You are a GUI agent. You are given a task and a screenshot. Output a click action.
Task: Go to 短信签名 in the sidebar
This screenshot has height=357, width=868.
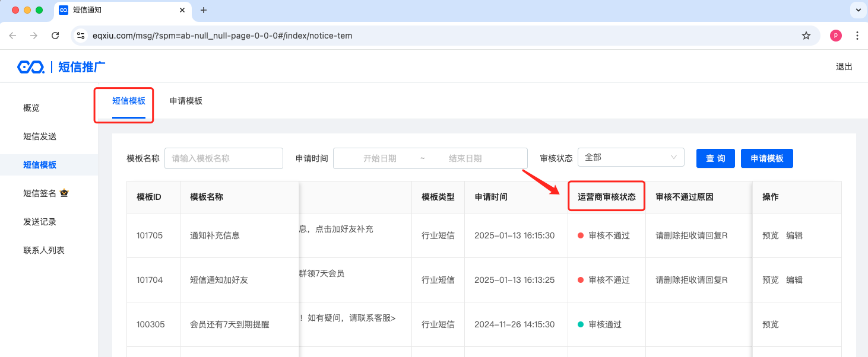[40, 193]
